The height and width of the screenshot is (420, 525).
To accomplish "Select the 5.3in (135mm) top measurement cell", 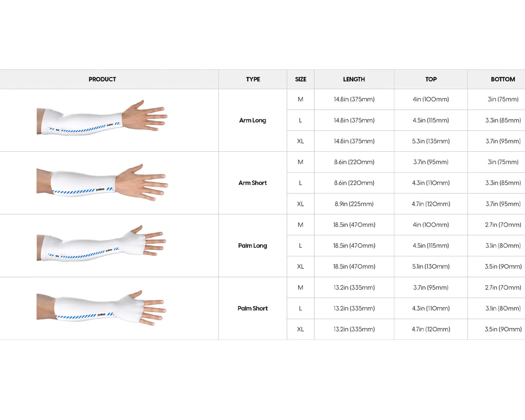I will 431,141.
